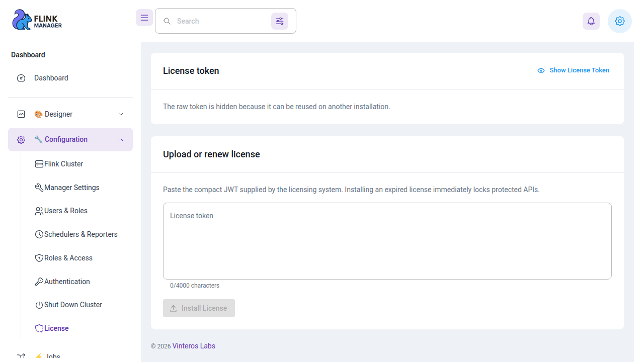Image resolution: width=644 pixels, height=362 pixels.
Task: Open the Dashboard menu item
Action: tap(70, 78)
